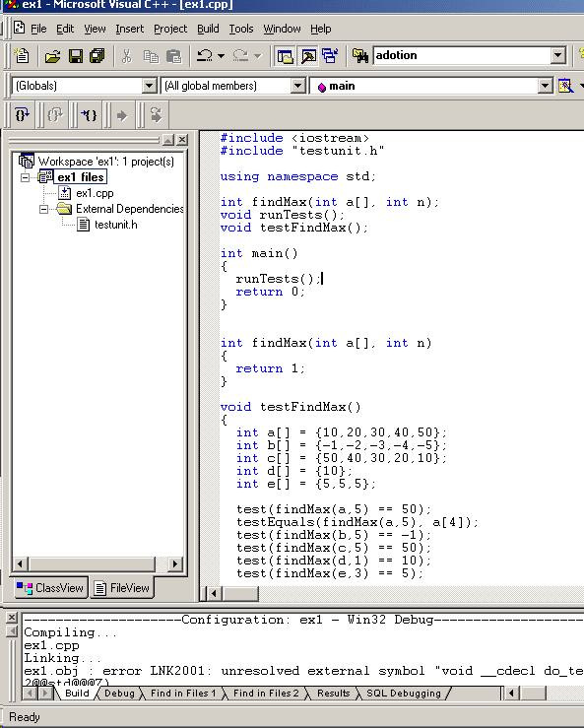Select the Debug output tab

[x=119, y=694]
